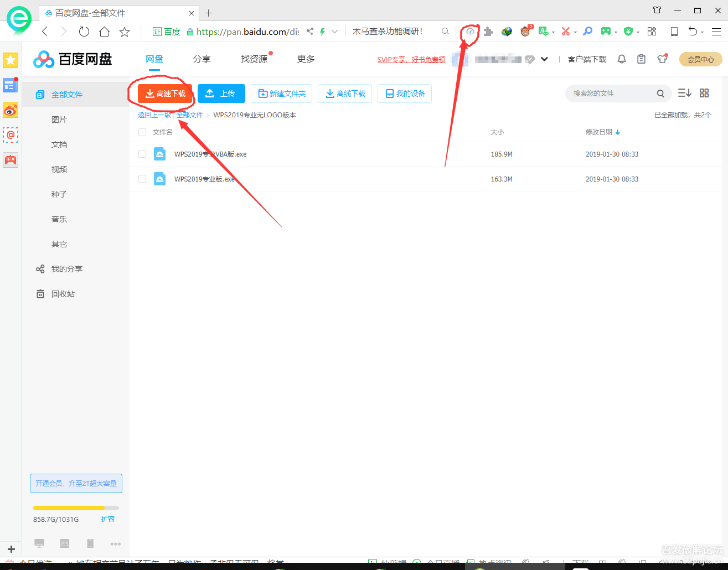Open dropdown arrow beside translate icon
728x570 pixels.
[554, 32]
